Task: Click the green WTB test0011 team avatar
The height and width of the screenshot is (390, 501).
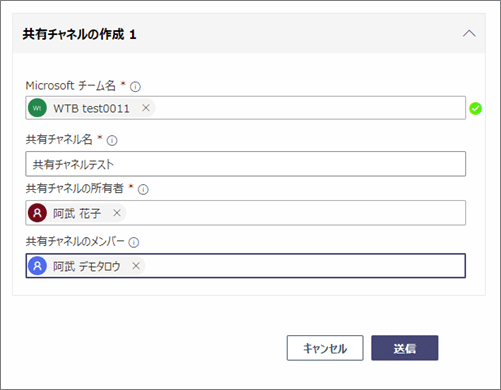Action: tap(37, 108)
